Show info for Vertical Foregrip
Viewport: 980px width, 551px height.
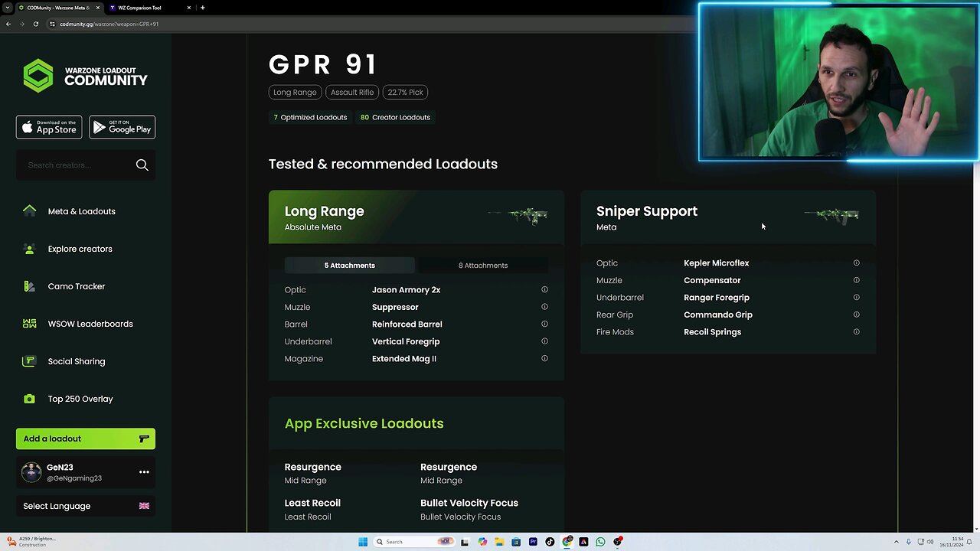(x=544, y=341)
